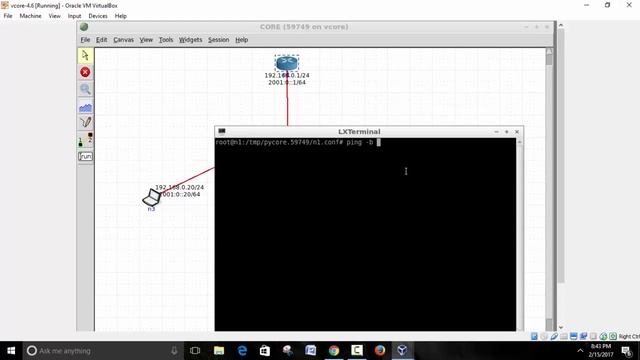Click the CORE window globe icon
The height and width of the screenshot is (360, 640).
point(84,27)
